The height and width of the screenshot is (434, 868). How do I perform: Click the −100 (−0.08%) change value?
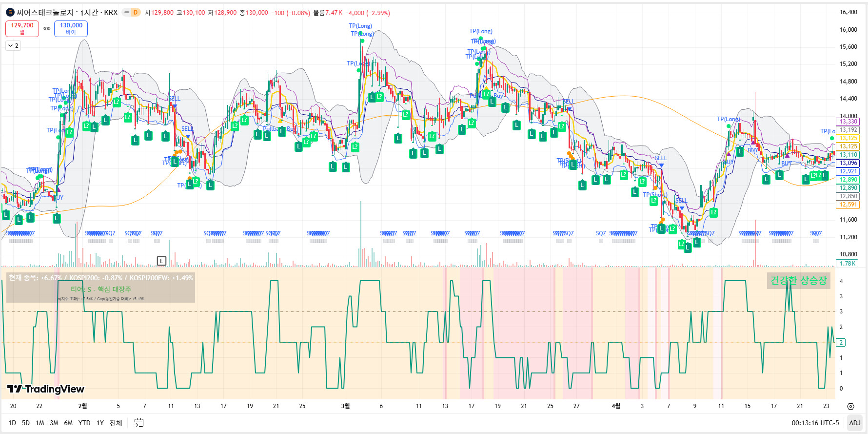pos(291,13)
